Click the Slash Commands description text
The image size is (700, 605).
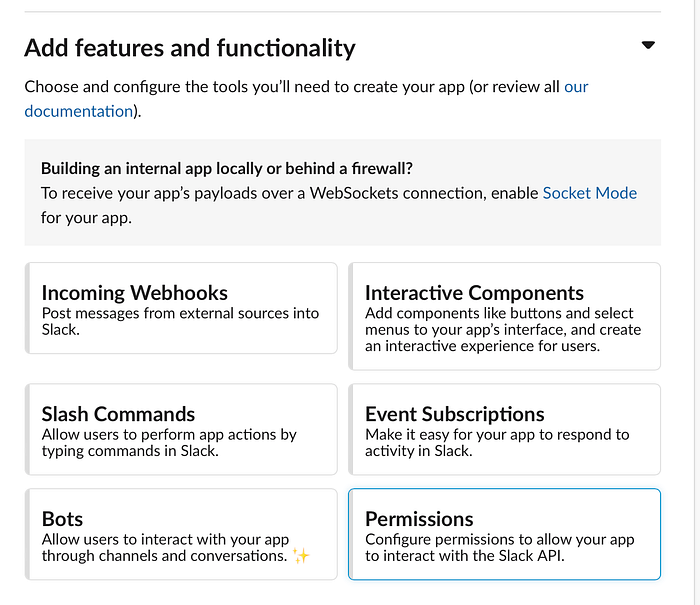click(x=169, y=442)
